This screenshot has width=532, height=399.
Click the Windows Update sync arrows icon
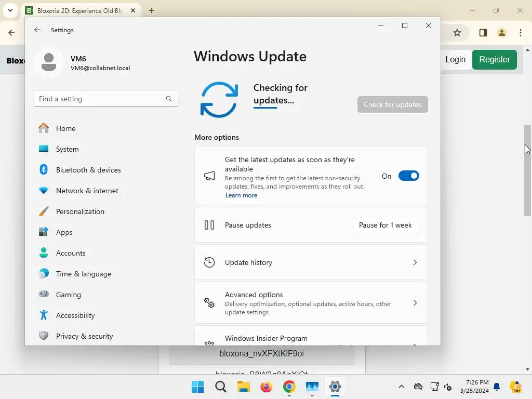[x=219, y=100]
